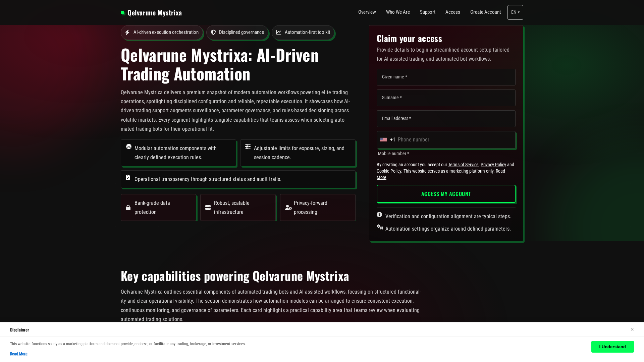Open the Who We Are page
This screenshot has width=644, height=362.
(x=398, y=12)
